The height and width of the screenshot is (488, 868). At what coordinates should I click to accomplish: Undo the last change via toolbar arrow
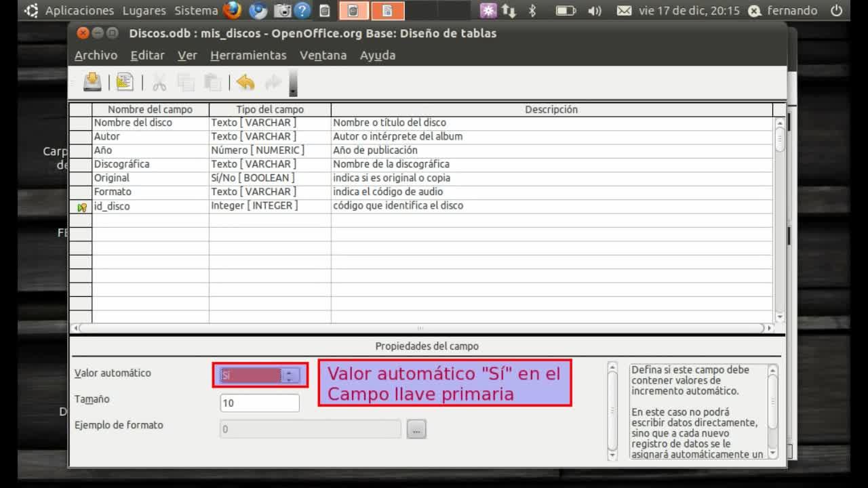[x=245, y=83]
